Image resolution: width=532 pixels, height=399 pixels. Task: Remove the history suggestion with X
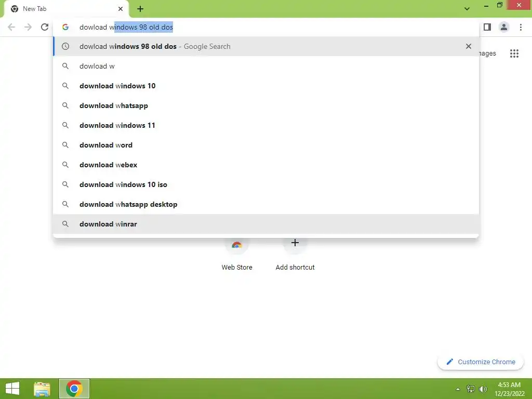468,46
